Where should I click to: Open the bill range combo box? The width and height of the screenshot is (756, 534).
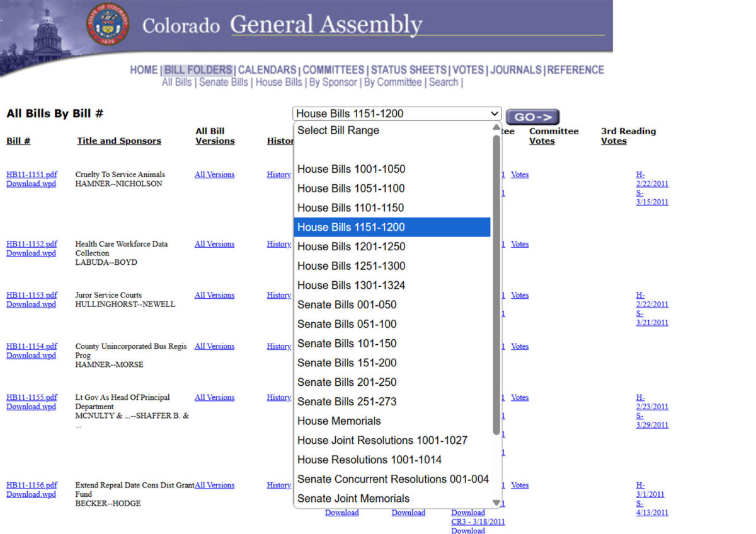(397, 113)
